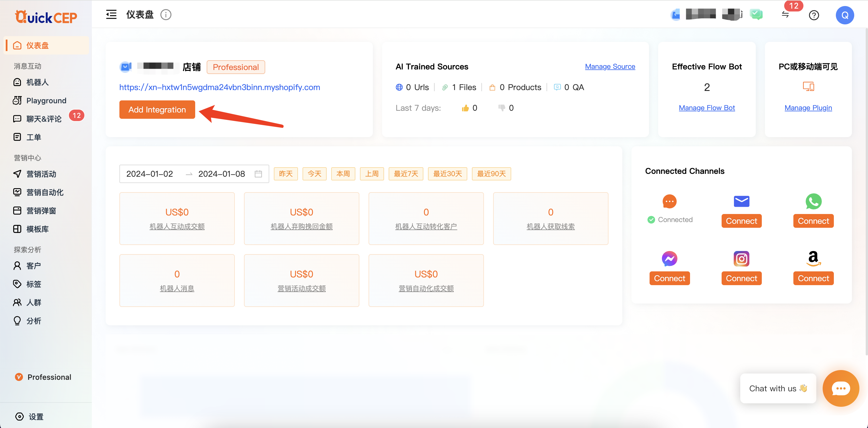Open the user avatar Q menu
The height and width of the screenshot is (428, 868).
(x=844, y=15)
